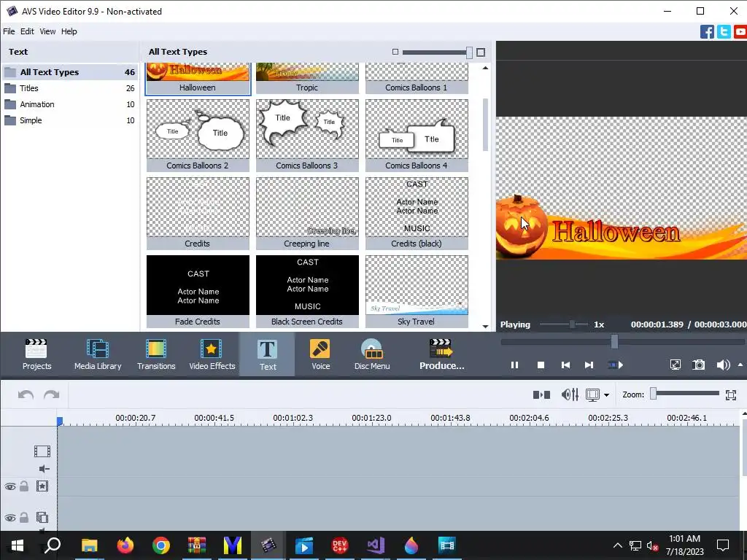Toggle visibility eye of video effects track
Screen dimensions: 747x560
(10, 486)
